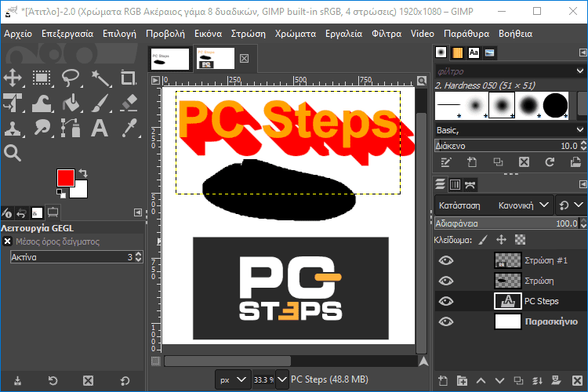Image resolution: width=588 pixels, height=392 pixels.
Task: Select the Rectangle Select tool
Action: point(42,78)
